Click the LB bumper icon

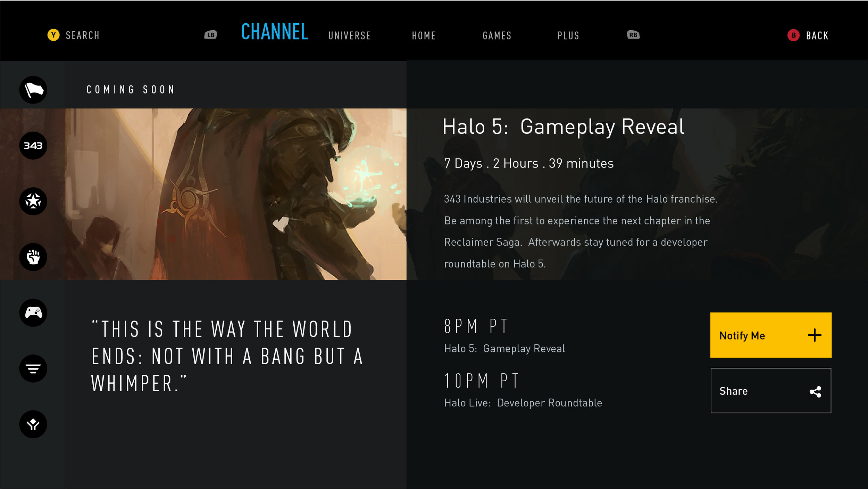coord(211,35)
